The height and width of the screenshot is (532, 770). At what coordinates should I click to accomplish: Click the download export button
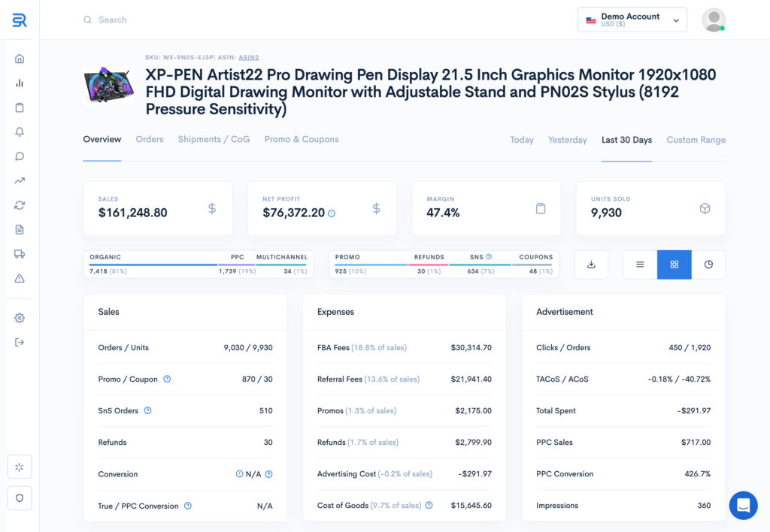(591, 264)
